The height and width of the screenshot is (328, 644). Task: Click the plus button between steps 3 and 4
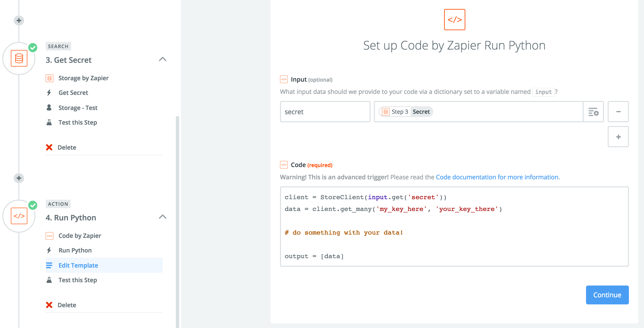[19, 178]
